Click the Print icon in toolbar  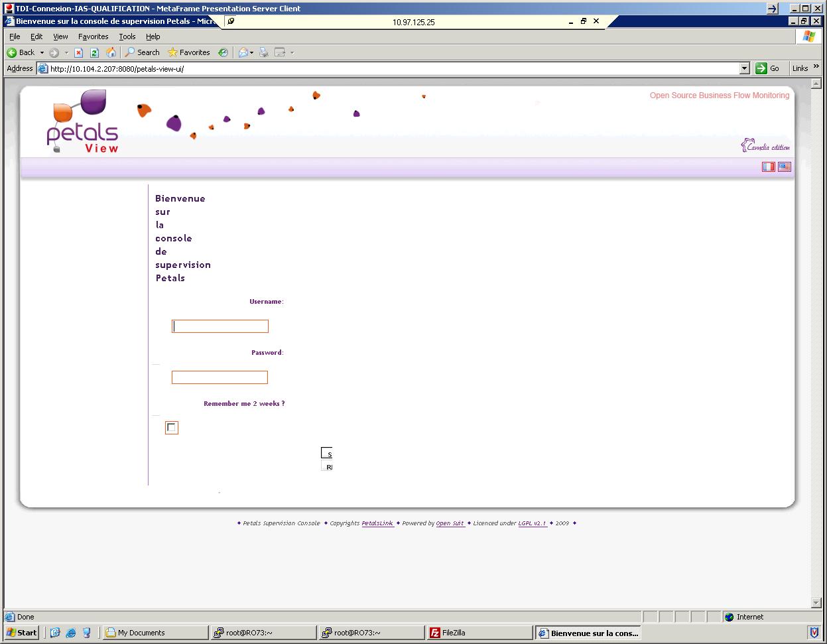263,52
